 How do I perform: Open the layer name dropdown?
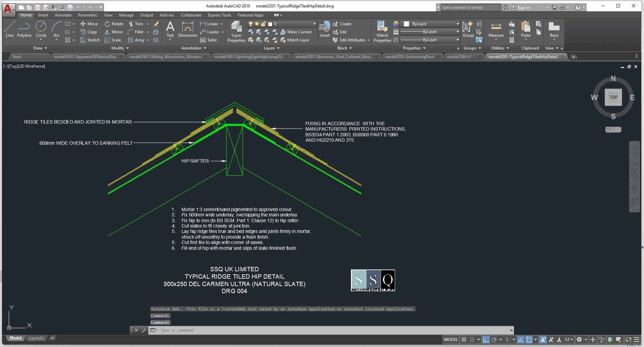315,24
